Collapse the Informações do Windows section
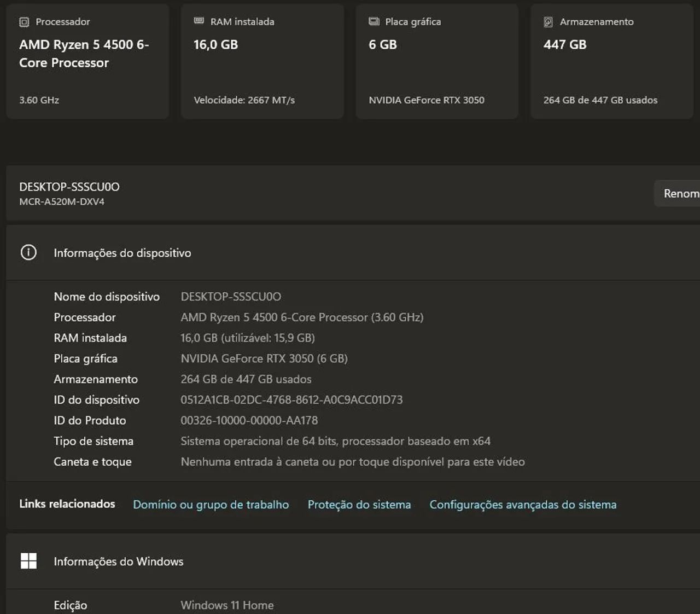700x614 pixels. point(353,561)
